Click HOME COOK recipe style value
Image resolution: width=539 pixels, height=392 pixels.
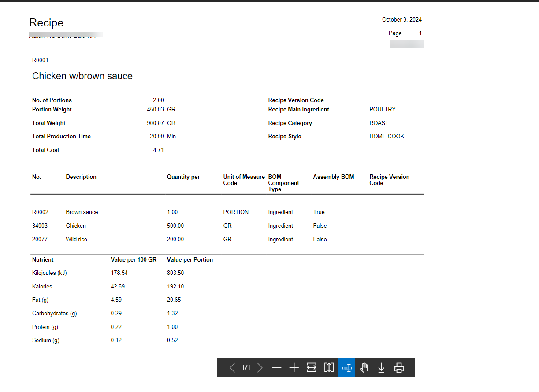(x=387, y=136)
